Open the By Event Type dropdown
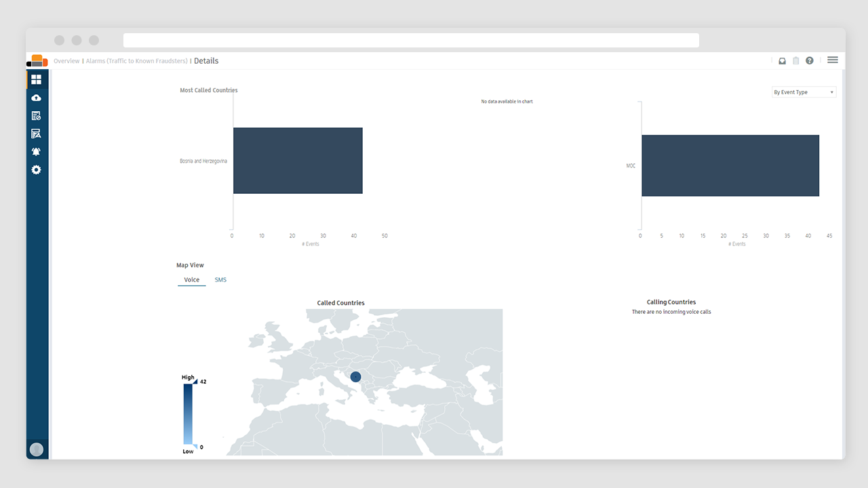 [804, 92]
